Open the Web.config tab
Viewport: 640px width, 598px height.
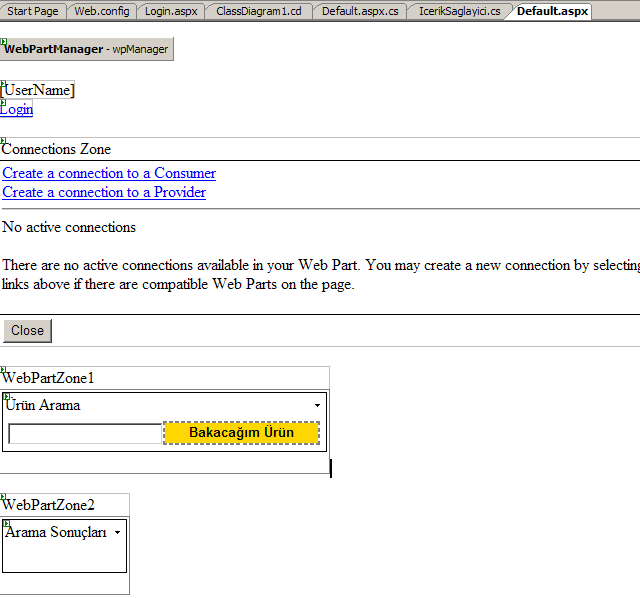101,11
